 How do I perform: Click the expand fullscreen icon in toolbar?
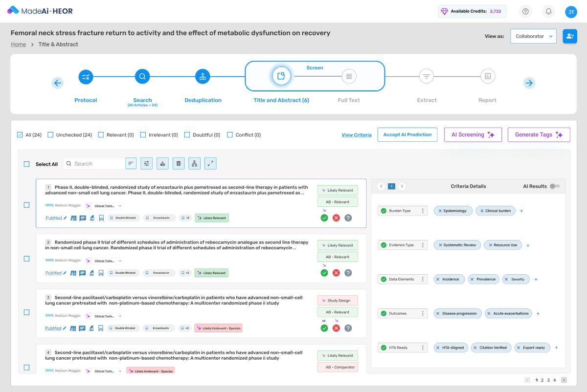[210, 164]
